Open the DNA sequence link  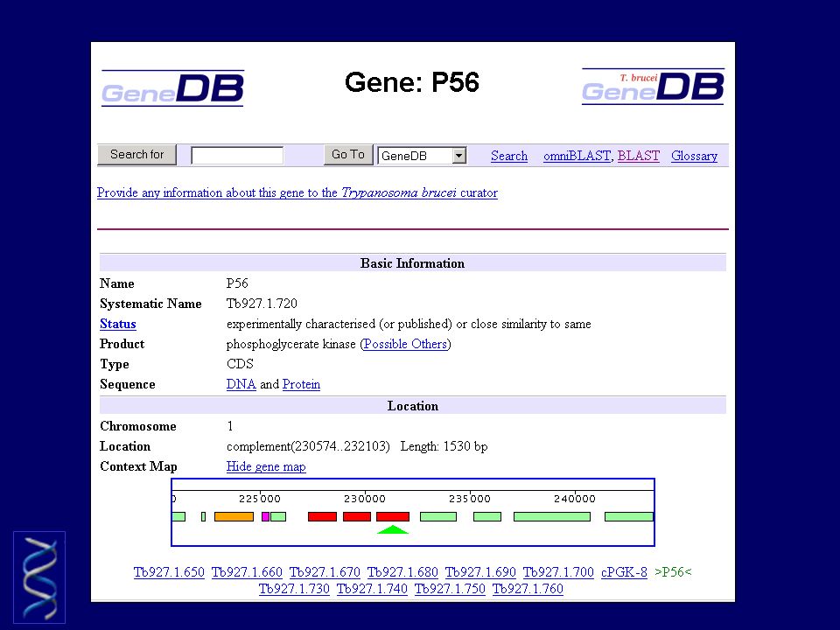coord(241,385)
